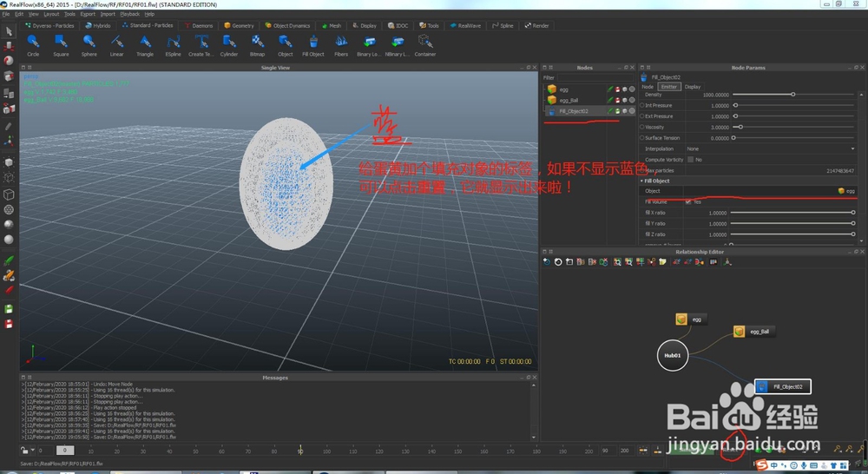Click the Filter input in Nodes panel
This screenshot has width=868, height=474.
click(595, 78)
